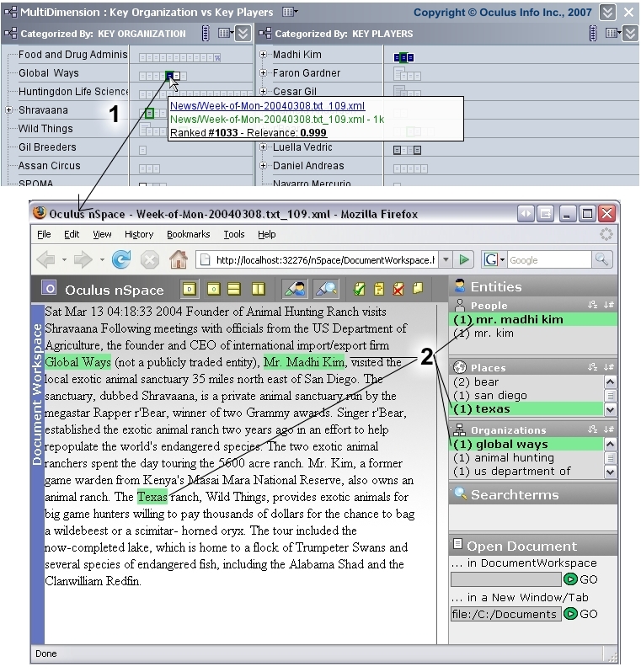641x672 pixels.
Task: Open the MultiDimension column layout menu
Action: (x=290, y=12)
